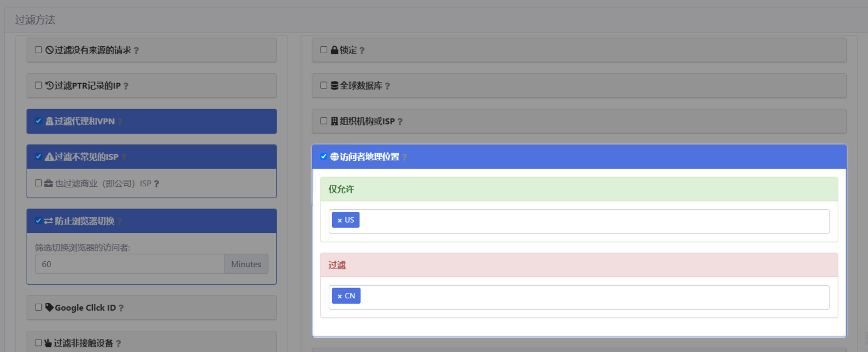The height and width of the screenshot is (352, 868).
Task: Click the lock icon beside 锁定
Action: (x=334, y=50)
